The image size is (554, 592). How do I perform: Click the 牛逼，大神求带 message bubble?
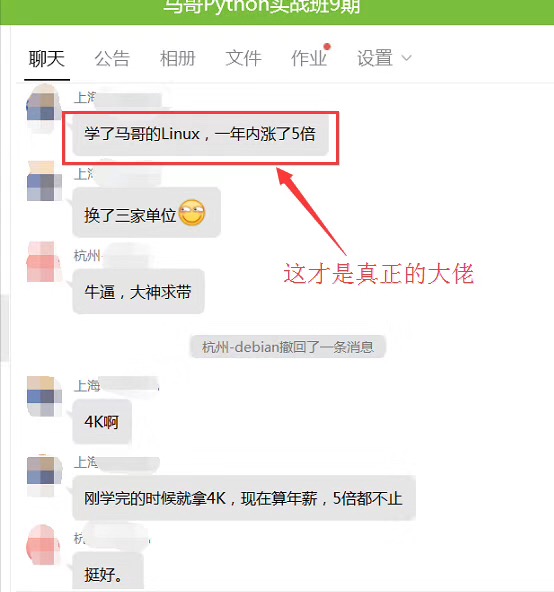pos(138,291)
